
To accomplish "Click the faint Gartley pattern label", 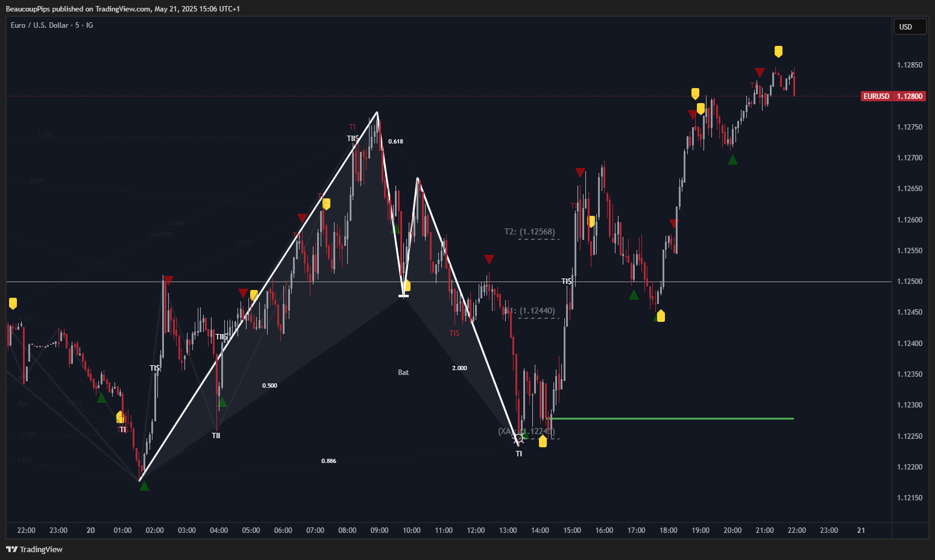I will click(163, 234).
